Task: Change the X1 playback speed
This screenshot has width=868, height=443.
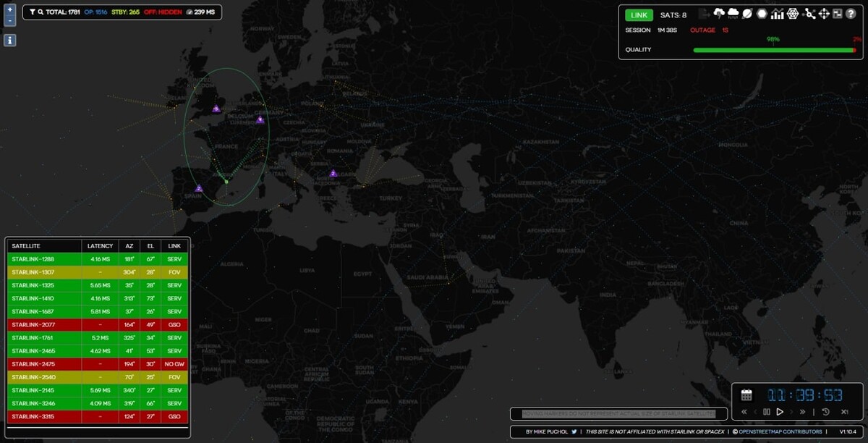Action: coord(844,412)
